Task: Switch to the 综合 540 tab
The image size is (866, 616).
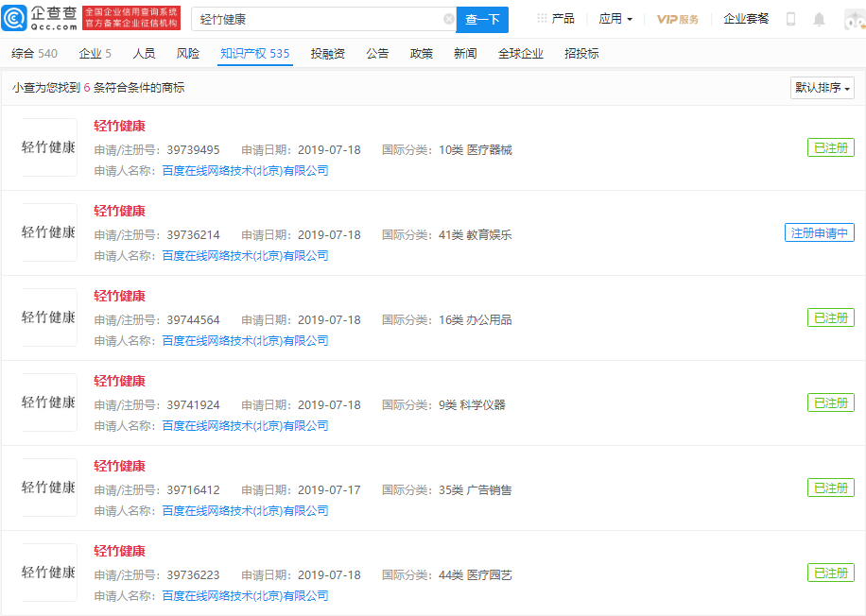Action: pyautogui.click(x=34, y=54)
